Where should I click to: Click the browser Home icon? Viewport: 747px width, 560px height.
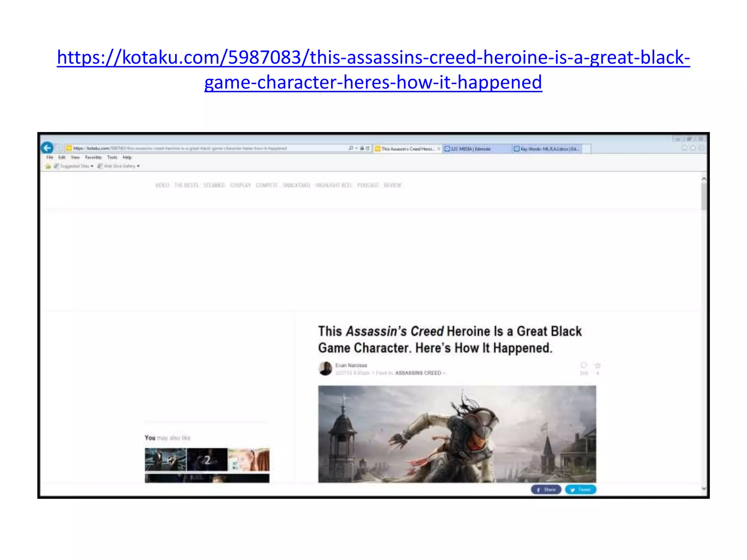click(684, 148)
